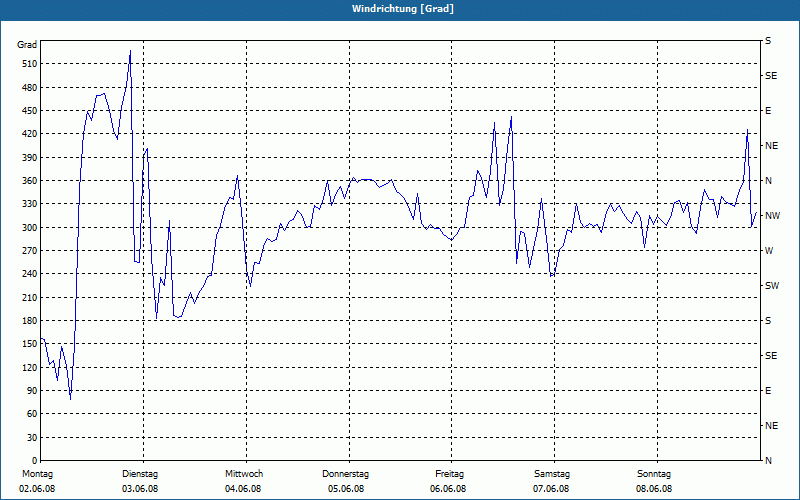800x500 pixels.
Task: Click the 330 y-axis tick label
Action: 29,204
